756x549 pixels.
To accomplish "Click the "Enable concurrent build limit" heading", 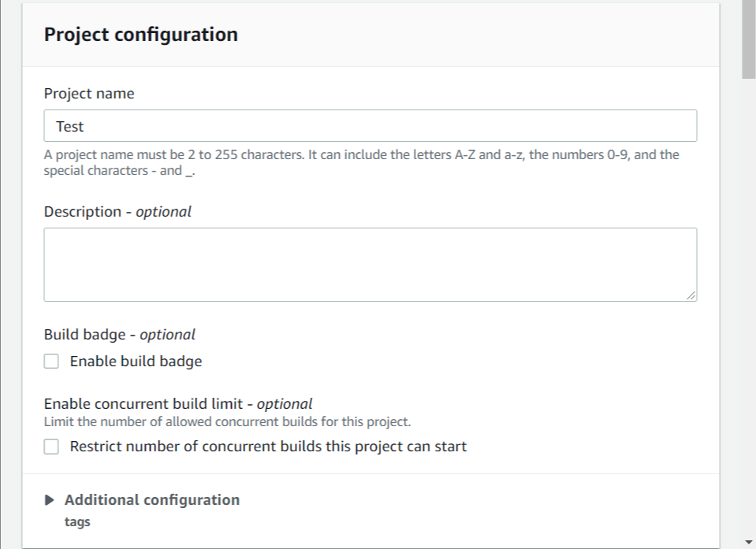I will (177, 404).
